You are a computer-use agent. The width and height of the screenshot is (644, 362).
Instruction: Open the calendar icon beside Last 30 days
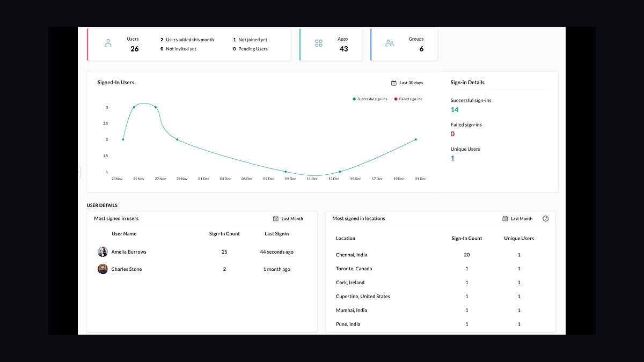394,83
